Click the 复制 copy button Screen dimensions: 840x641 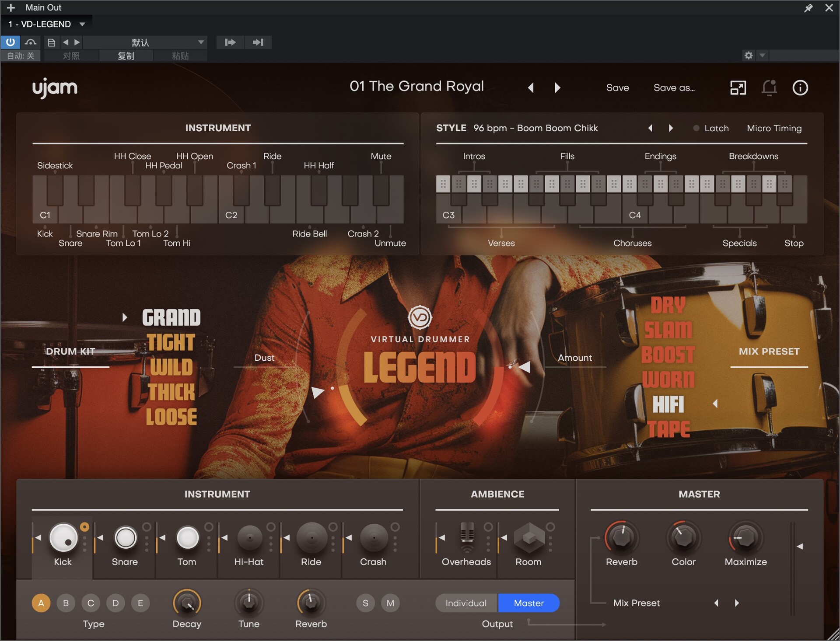click(x=126, y=56)
